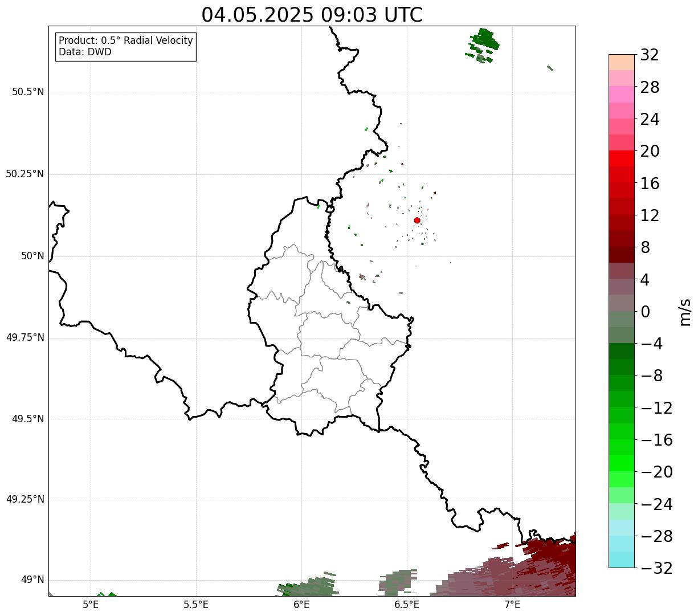Click the colorbar 'm/s' unit label
The image size is (698, 616).
[x=685, y=311]
